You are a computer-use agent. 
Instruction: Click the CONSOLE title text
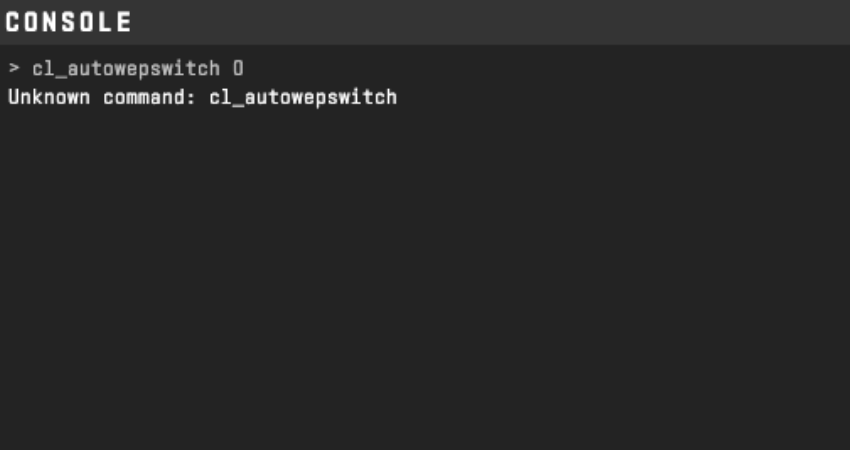68,22
